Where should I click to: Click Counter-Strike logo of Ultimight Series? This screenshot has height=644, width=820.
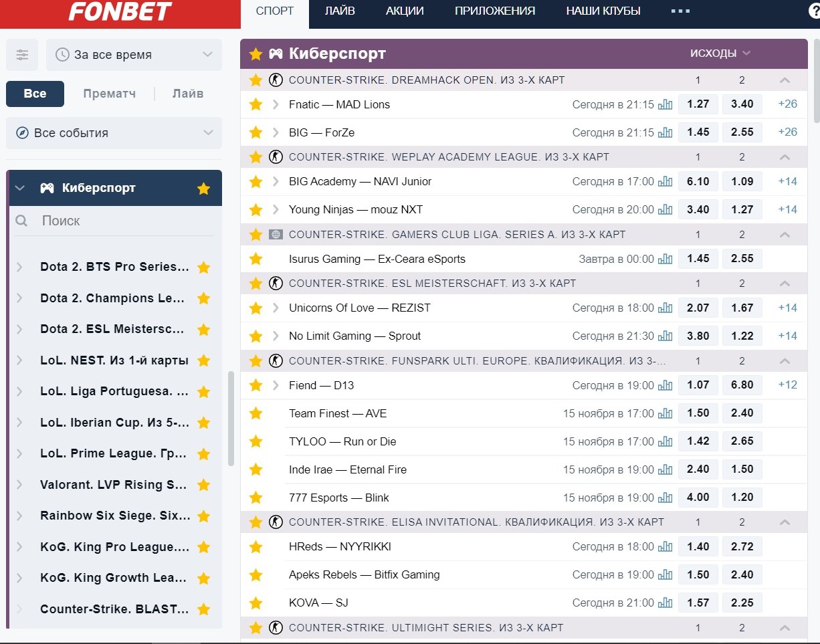(276, 628)
